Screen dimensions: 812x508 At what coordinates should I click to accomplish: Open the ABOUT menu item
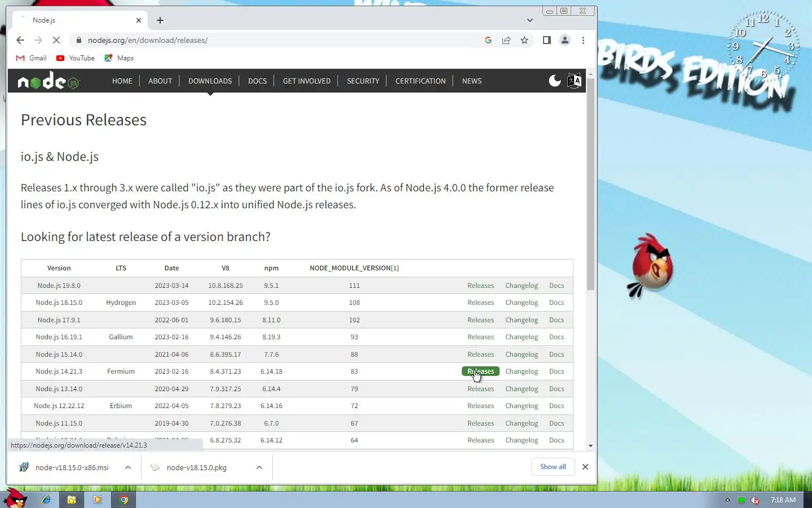(x=160, y=81)
